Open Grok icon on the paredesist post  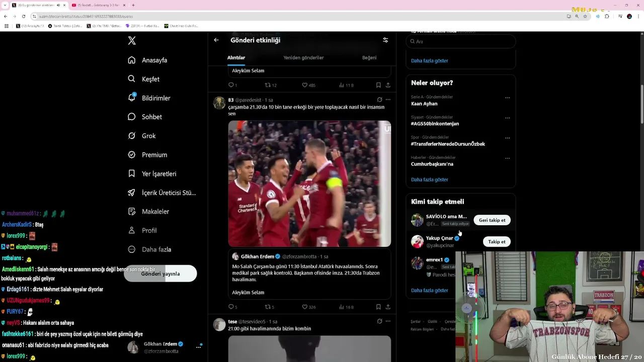click(379, 100)
